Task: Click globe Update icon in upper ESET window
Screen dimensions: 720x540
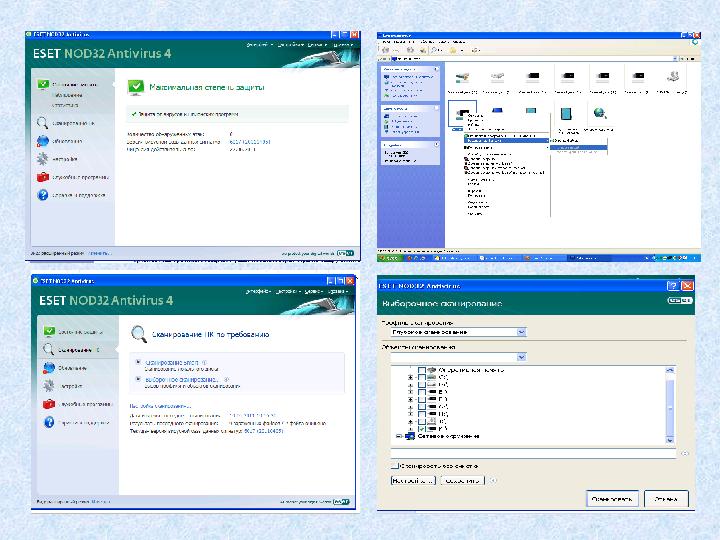Action: pyautogui.click(x=43, y=141)
